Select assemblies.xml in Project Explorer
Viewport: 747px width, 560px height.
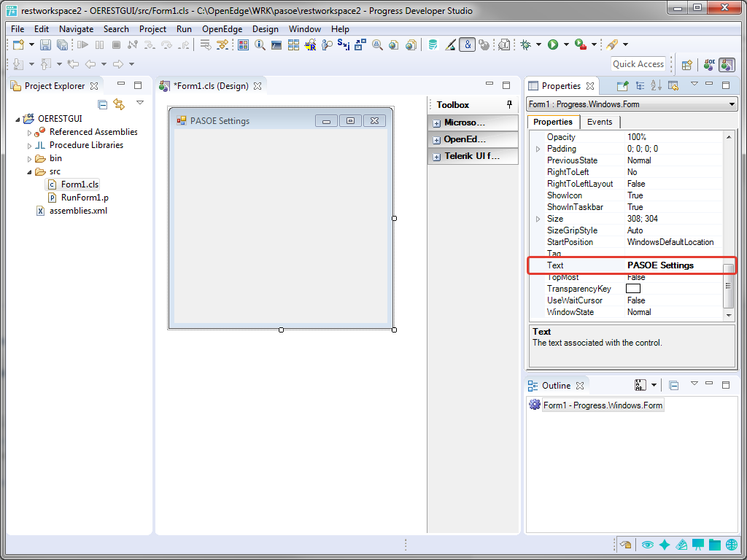click(78, 211)
